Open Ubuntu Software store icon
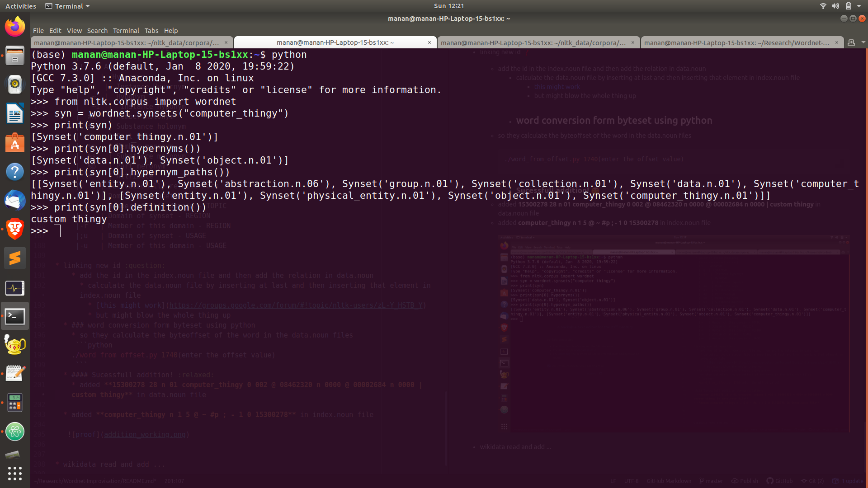868x488 pixels. [15, 143]
